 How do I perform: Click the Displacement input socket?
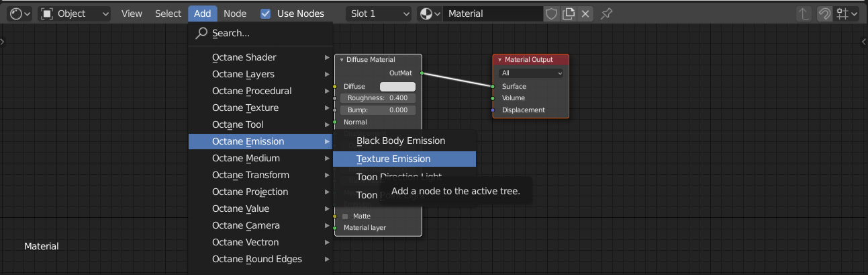(x=493, y=110)
